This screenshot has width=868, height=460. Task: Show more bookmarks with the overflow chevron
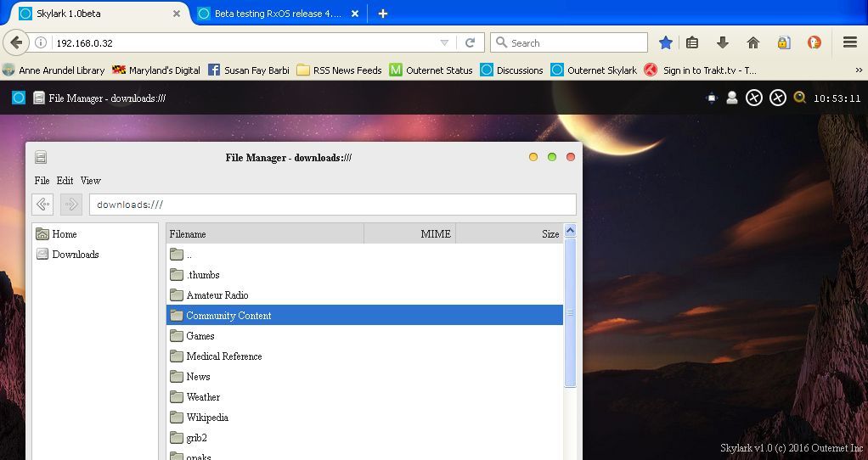coord(859,70)
